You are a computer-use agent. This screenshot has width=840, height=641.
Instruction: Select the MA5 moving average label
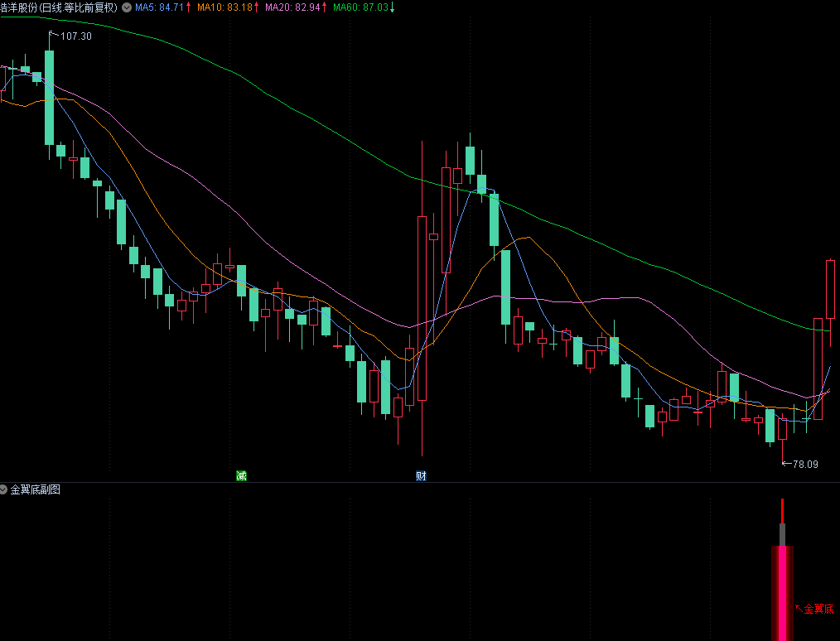158,7
